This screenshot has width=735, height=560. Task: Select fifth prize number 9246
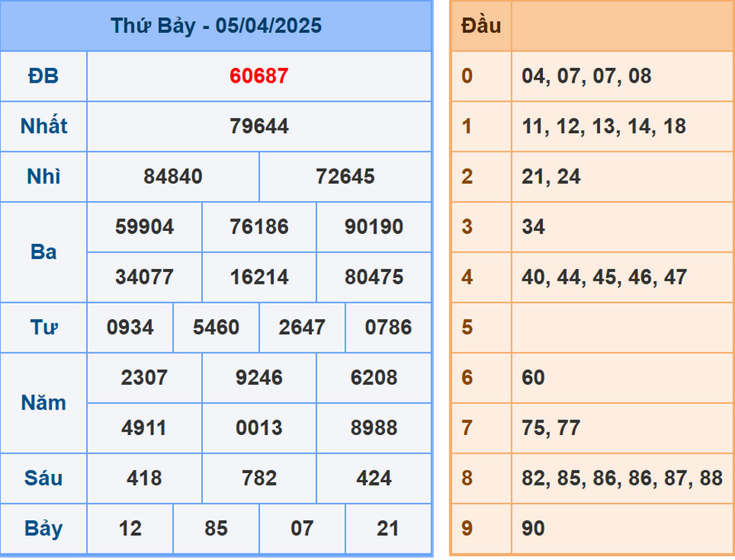click(259, 378)
